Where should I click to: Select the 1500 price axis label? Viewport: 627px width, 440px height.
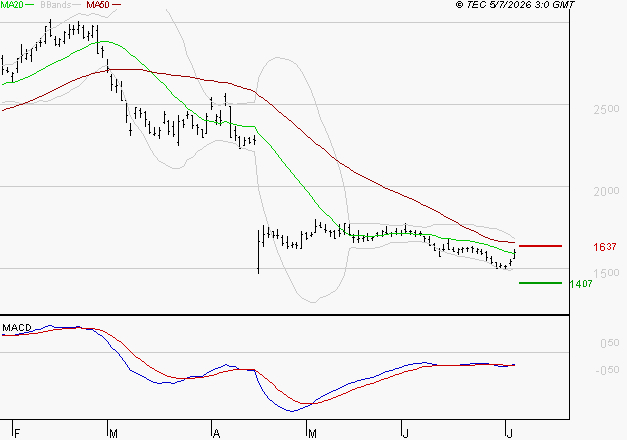[606, 273]
